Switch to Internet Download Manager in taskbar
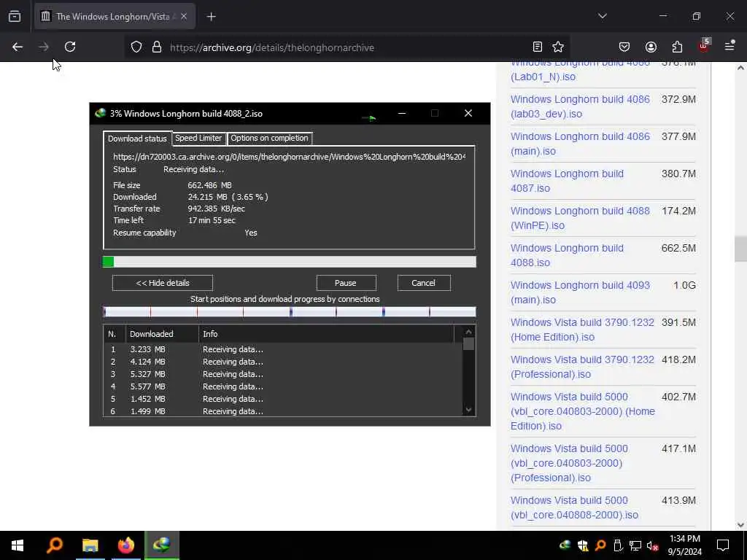The width and height of the screenshot is (747, 560). (x=162, y=545)
